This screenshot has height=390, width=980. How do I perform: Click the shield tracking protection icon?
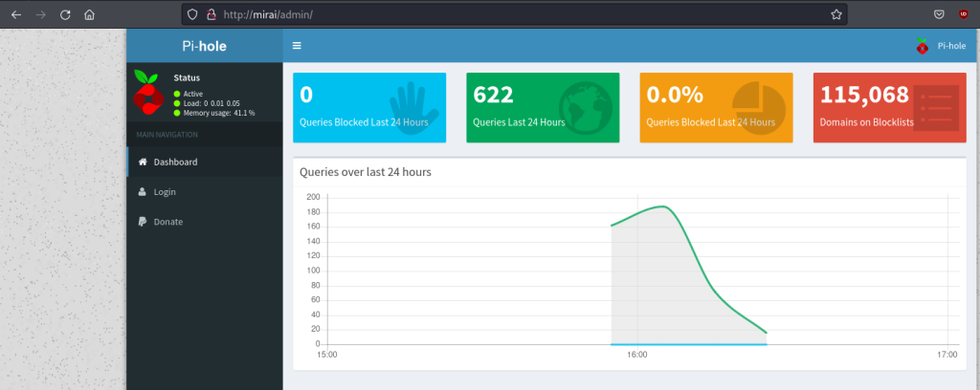192,14
